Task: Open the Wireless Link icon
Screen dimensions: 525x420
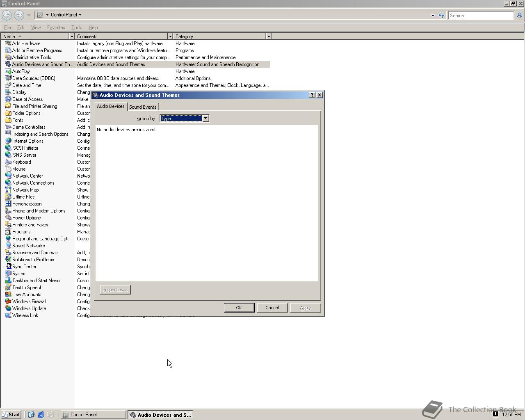Action: coord(8,315)
